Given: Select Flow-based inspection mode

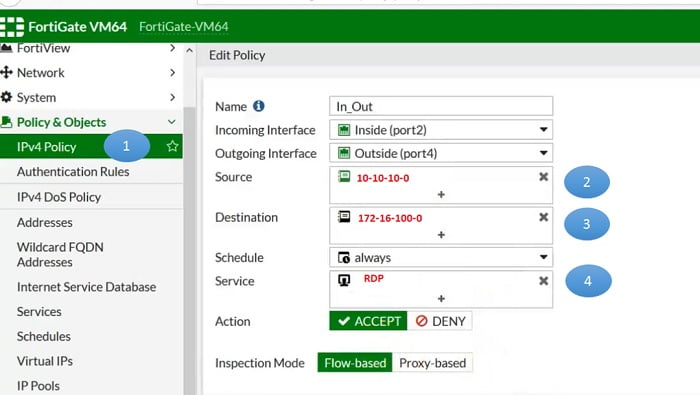Looking at the screenshot, I should point(355,363).
